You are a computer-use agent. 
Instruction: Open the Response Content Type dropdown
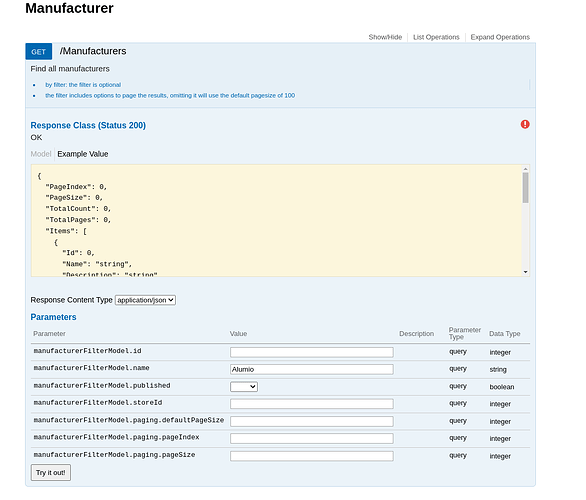pos(145,300)
